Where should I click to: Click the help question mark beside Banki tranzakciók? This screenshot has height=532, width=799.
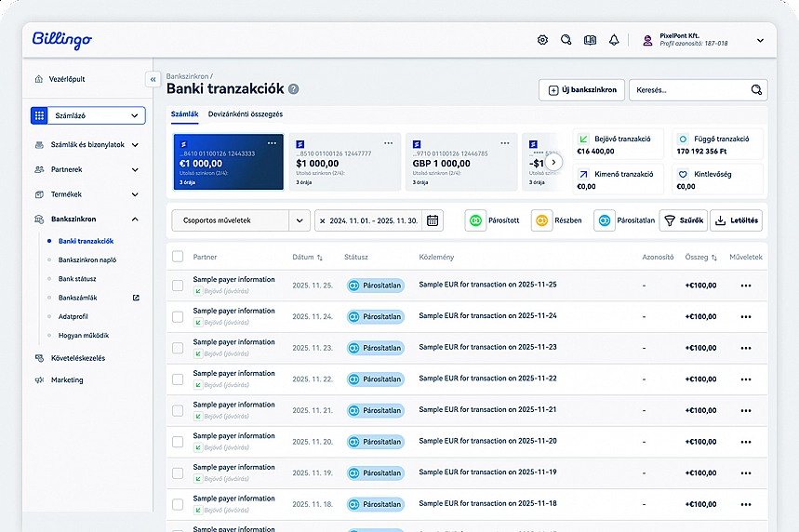click(294, 89)
